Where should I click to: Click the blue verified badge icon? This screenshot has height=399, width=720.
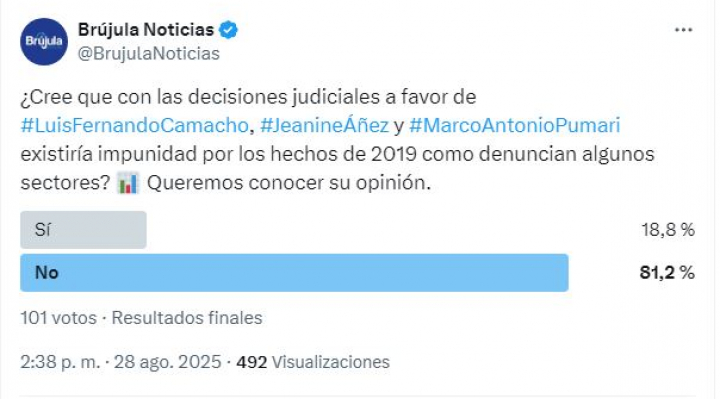228,30
